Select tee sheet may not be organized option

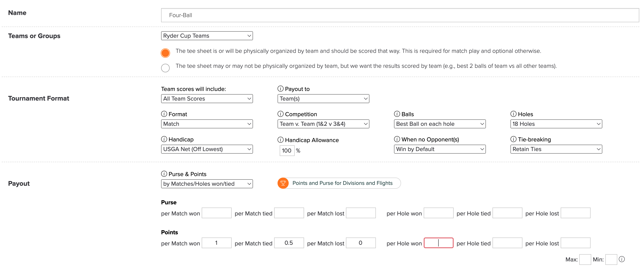click(x=165, y=68)
